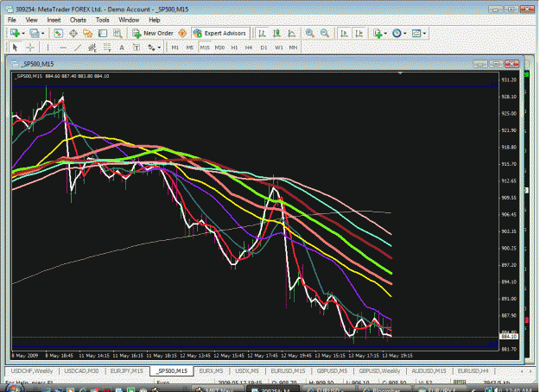
Task: Toggle the Terminal panel icon
Action: (103, 34)
